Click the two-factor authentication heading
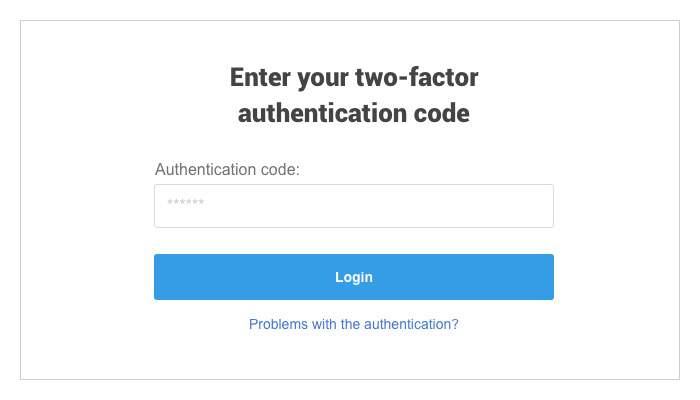Viewport: 700px width, 400px height. click(354, 95)
